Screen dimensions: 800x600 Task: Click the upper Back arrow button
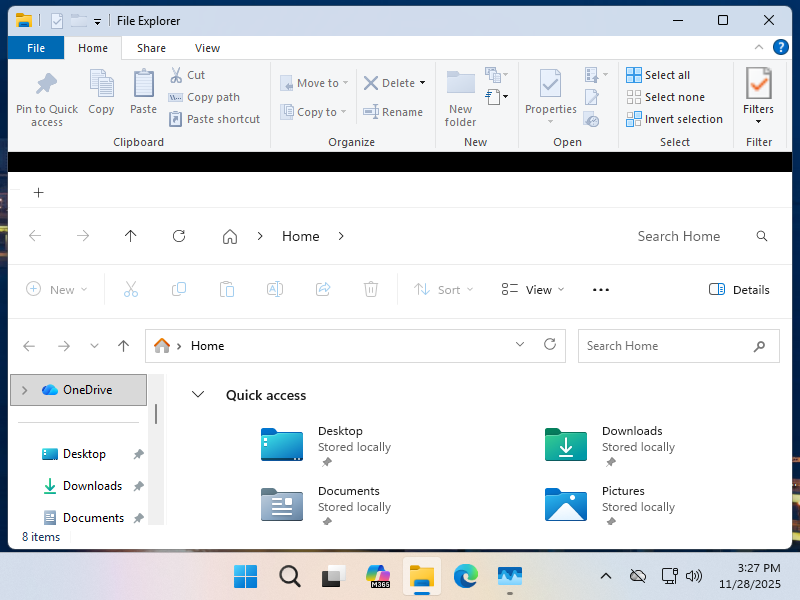(35, 236)
